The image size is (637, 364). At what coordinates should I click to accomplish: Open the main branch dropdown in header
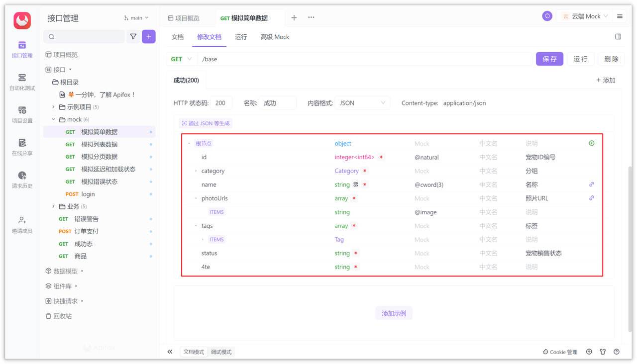click(136, 17)
